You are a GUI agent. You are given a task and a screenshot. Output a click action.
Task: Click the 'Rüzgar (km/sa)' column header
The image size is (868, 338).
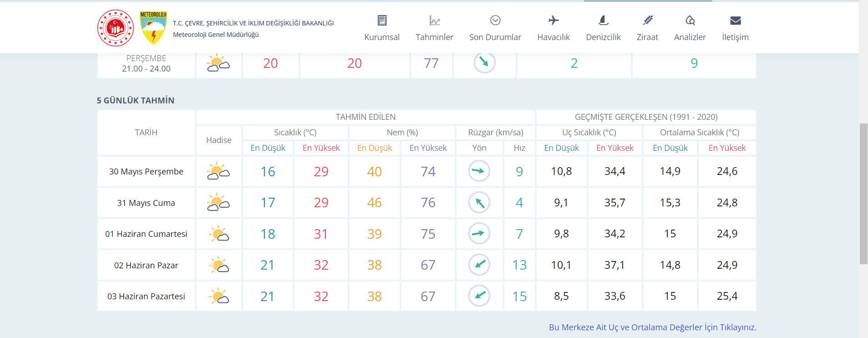[496, 133]
